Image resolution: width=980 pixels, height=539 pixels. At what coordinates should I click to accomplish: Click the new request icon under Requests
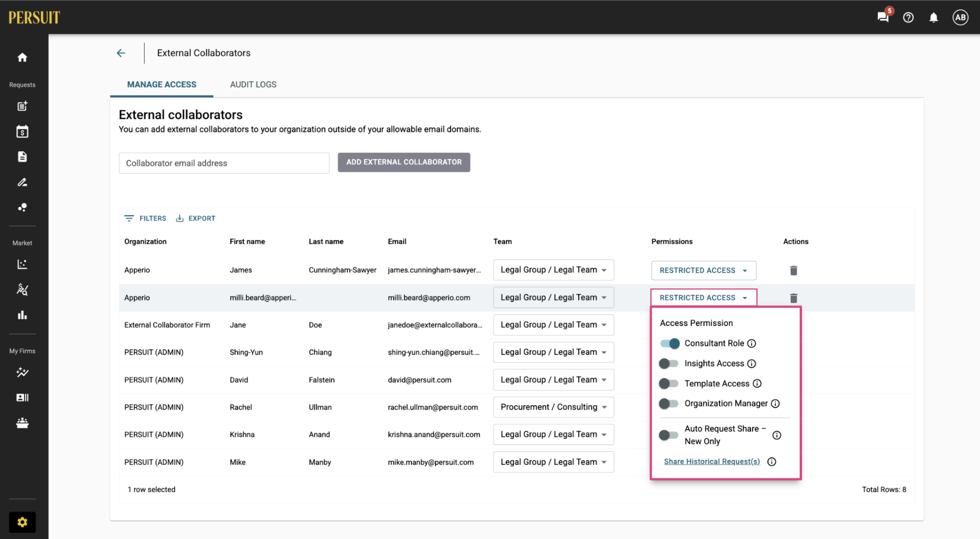[x=22, y=106]
